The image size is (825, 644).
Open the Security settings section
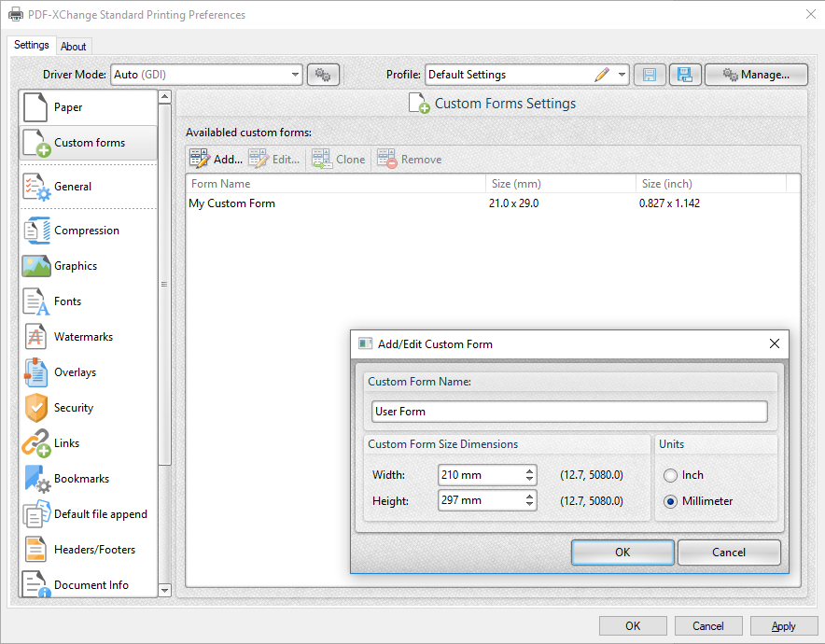(88, 408)
